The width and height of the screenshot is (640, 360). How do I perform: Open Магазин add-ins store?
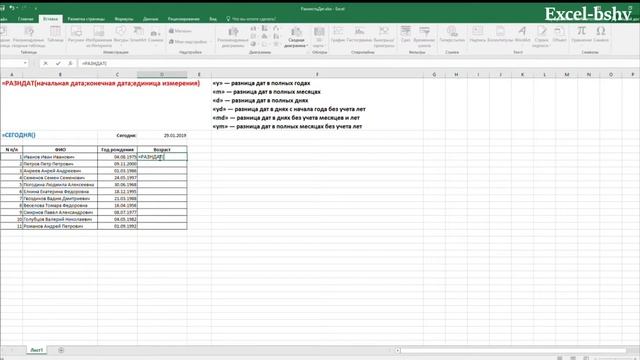tap(180, 31)
